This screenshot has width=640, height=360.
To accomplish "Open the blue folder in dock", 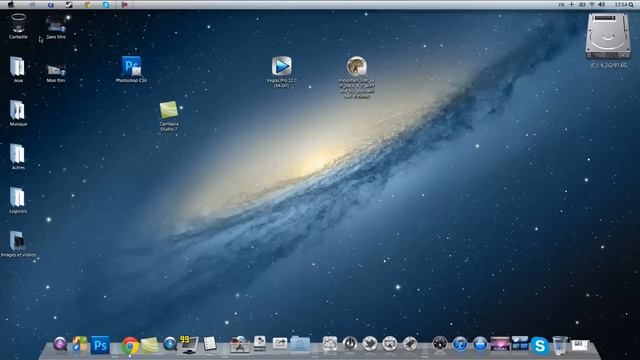I will coord(300,344).
